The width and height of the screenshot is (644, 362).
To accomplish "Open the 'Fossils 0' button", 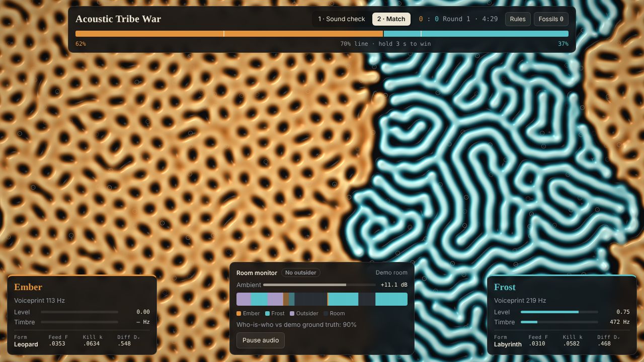I will pos(551,19).
